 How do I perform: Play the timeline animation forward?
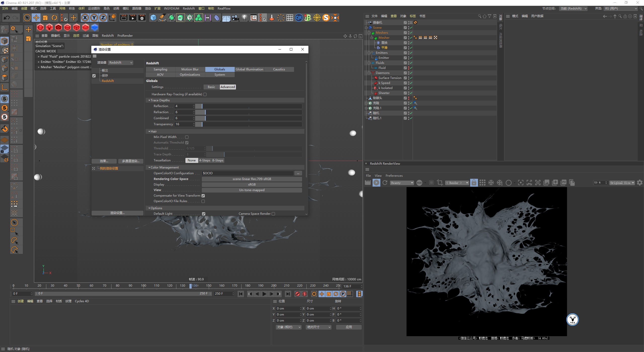click(x=264, y=294)
